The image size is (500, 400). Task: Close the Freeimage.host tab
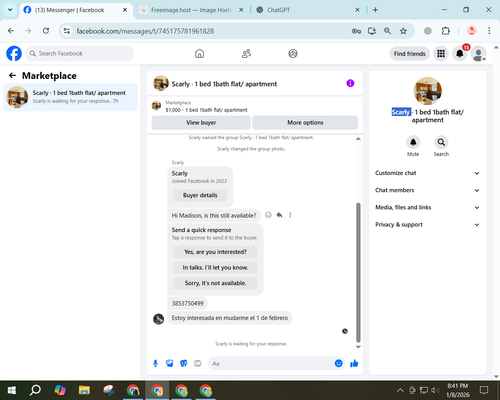(x=241, y=10)
